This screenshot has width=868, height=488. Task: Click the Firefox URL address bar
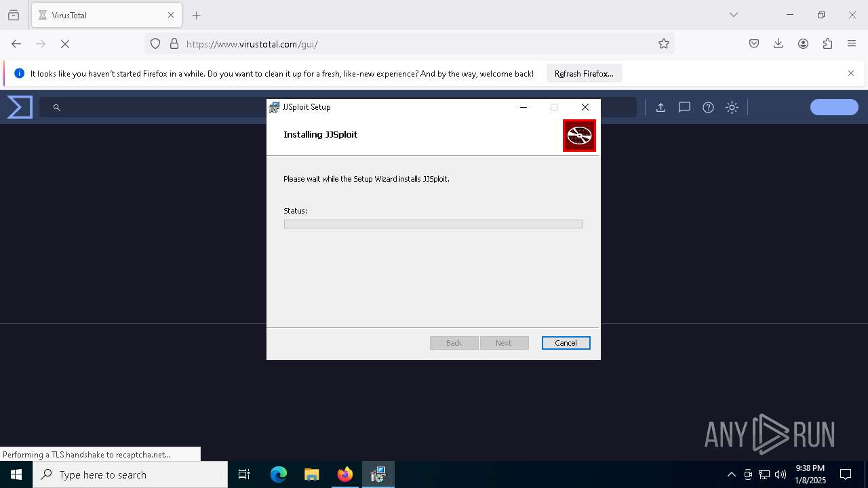click(410, 44)
